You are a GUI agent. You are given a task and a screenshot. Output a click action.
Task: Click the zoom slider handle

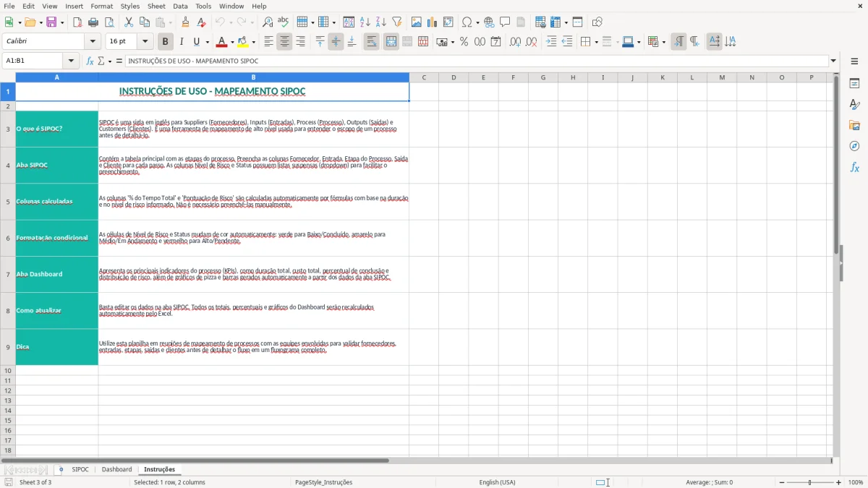[x=809, y=482]
